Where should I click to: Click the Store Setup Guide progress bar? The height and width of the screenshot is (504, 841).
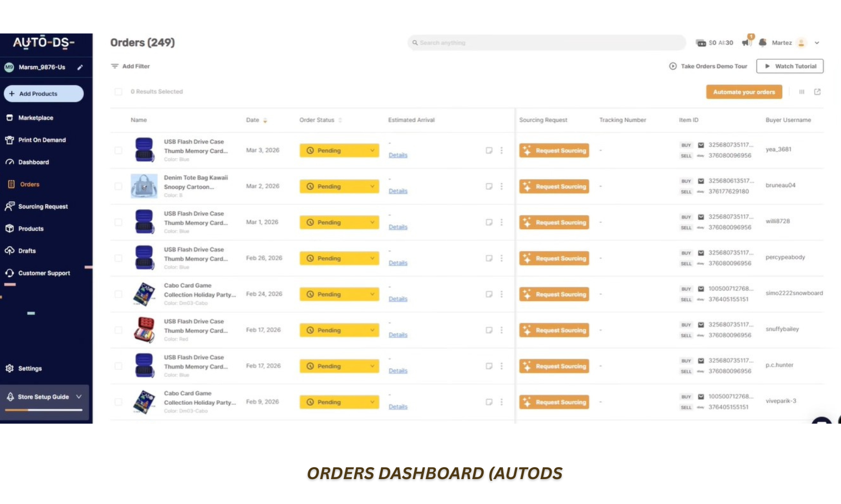[x=44, y=410]
